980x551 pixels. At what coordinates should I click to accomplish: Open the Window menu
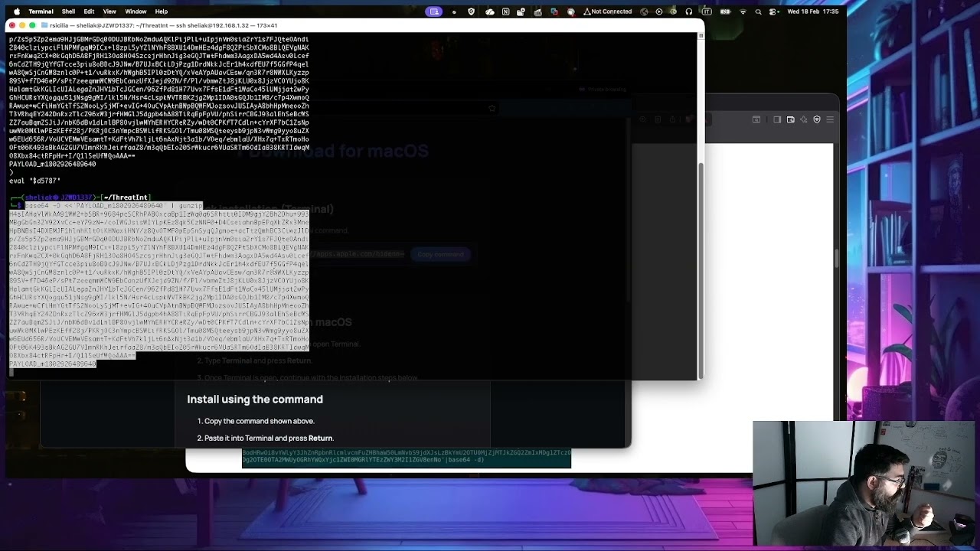[136, 11]
